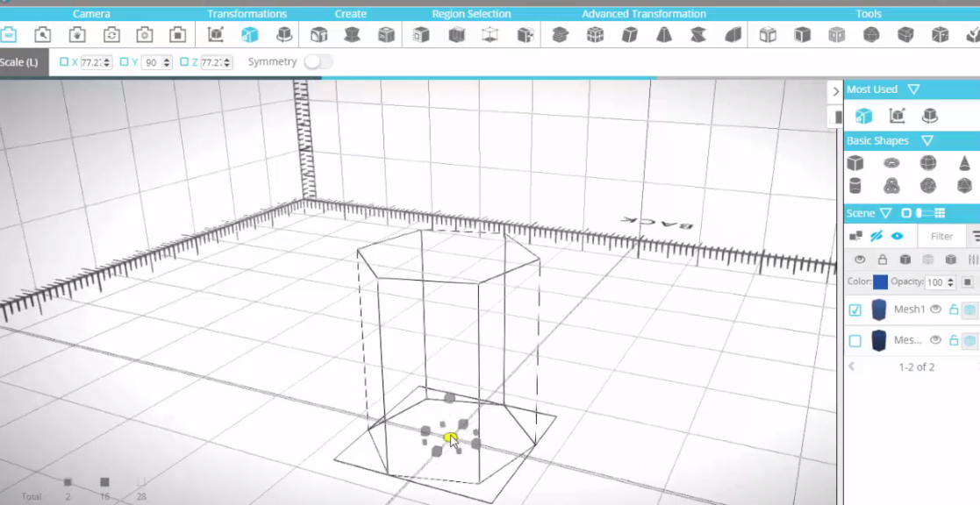Uncheck the Mesh1 selection checkbox
Image resolution: width=980 pixels, height=505 pixels.
coord(855,309)
